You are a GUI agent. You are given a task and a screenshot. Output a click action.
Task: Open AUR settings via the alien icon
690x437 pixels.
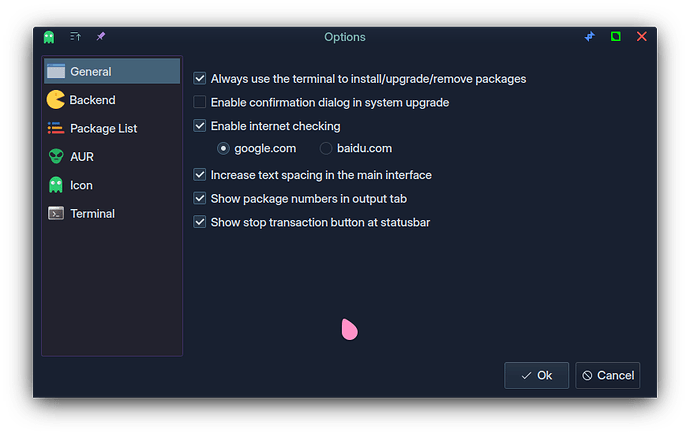[56, 157]
